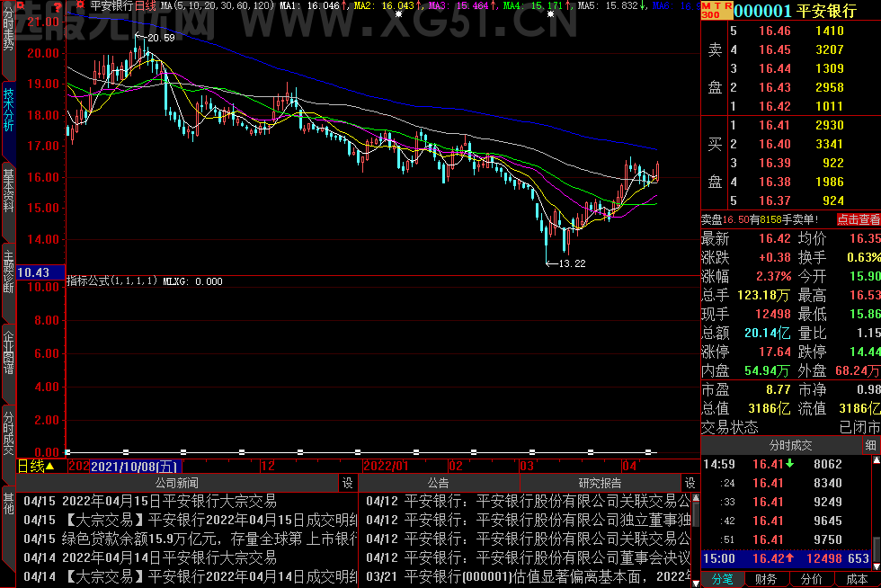The image size is (881, 588).
Task: Click the indicator settings icon before 平安银行日线
Action: tap(80, 5)
